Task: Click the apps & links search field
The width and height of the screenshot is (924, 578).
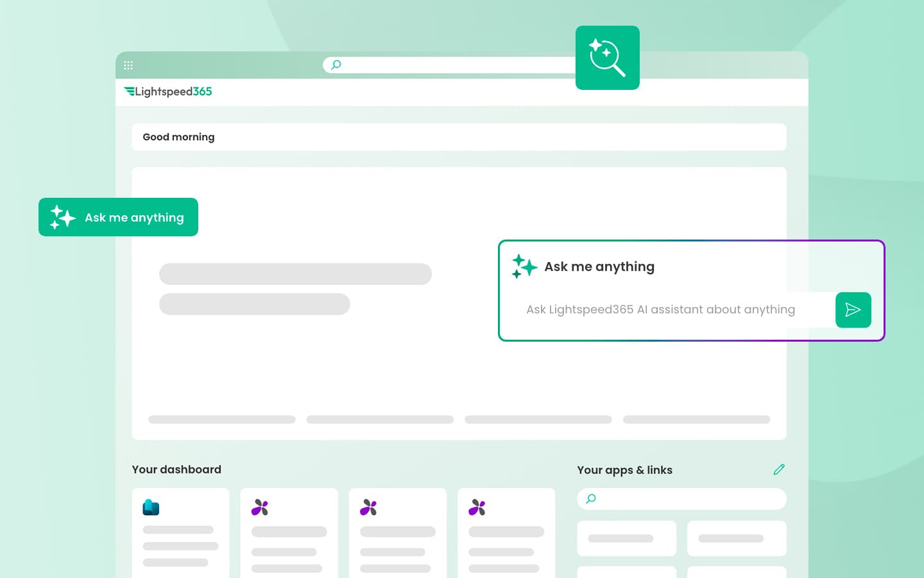Action: pos(681,499)
